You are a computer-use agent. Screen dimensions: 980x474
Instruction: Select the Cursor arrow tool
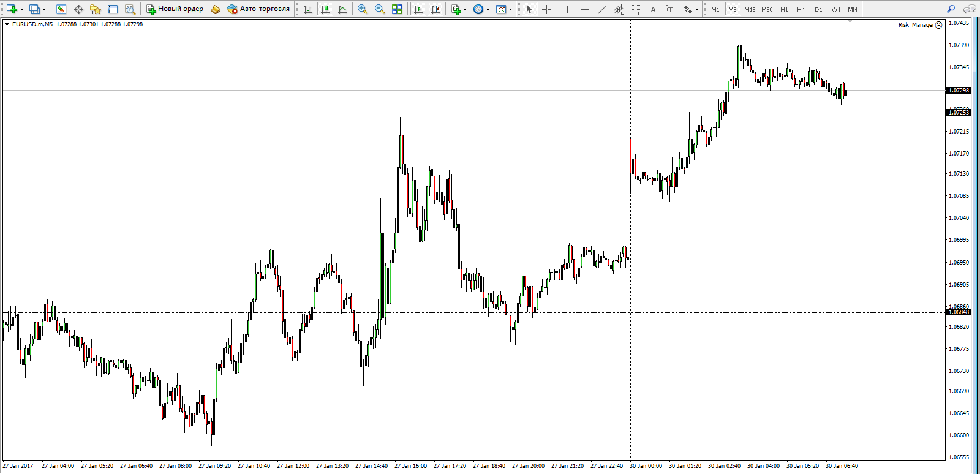(x=529, y=9)
